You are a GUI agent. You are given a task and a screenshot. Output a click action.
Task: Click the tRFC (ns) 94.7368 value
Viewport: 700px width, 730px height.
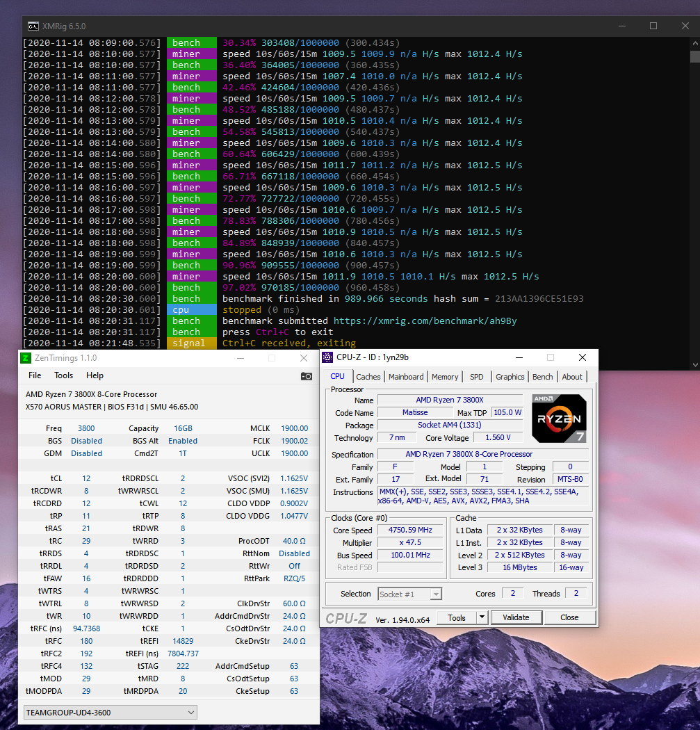87,628
